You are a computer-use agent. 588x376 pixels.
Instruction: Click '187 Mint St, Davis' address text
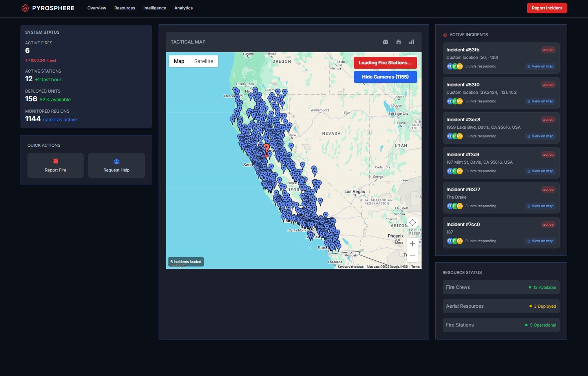tap(479, 162)
